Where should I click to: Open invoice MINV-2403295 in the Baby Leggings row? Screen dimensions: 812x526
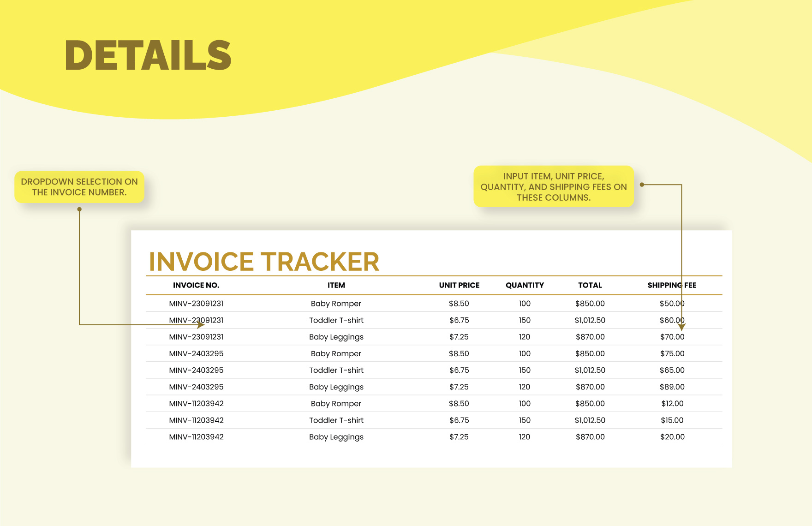[196, 387]
